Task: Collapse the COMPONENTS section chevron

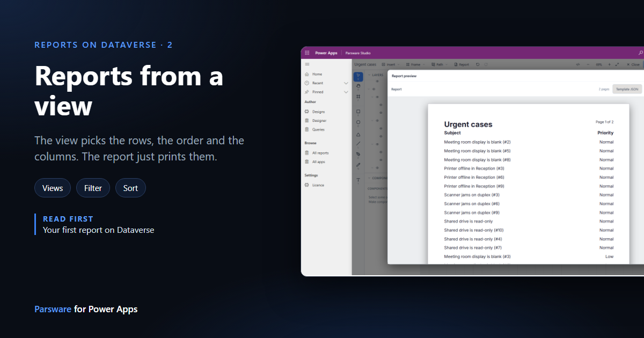Action: (369, 178)
